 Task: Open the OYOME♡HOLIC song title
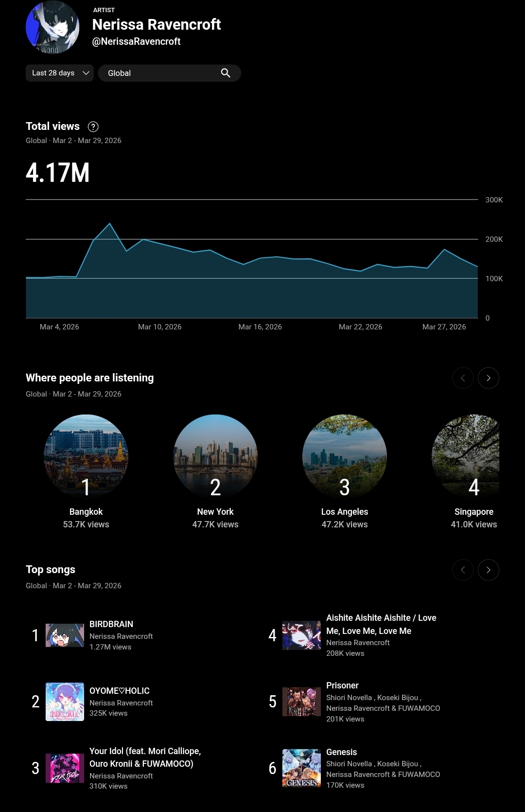pos(120,691)
